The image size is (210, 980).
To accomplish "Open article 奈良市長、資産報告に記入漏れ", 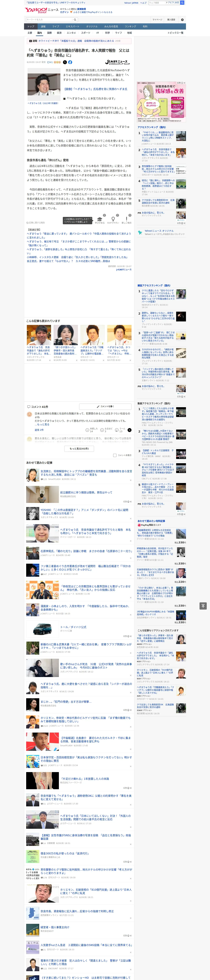I will (77, 911).
